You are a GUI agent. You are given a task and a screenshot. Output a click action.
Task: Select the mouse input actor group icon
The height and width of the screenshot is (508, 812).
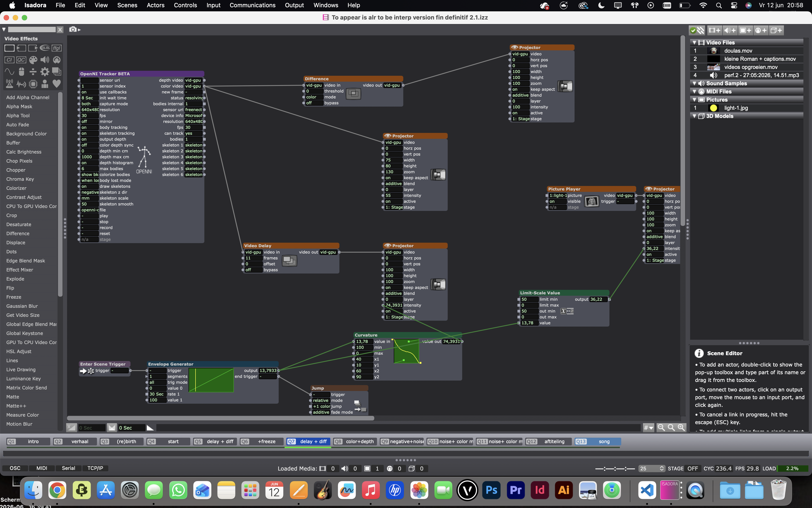click(21, 72)
